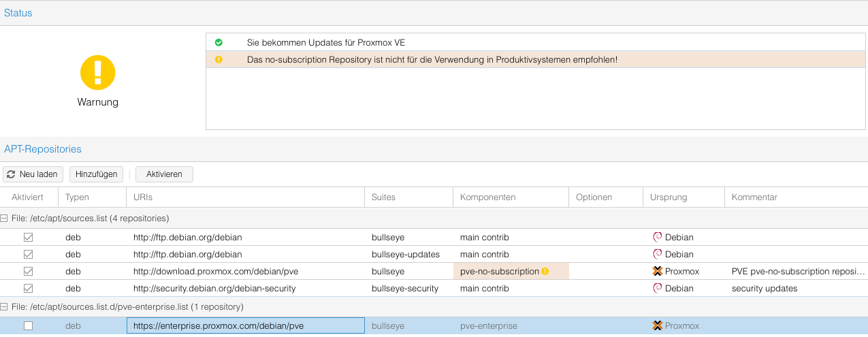The width and height of the screenshot is (868, 337).
Task: Click the https://enterprise.proxmox.com/debian/pve URI cell
Action: (x=246, y=326)
